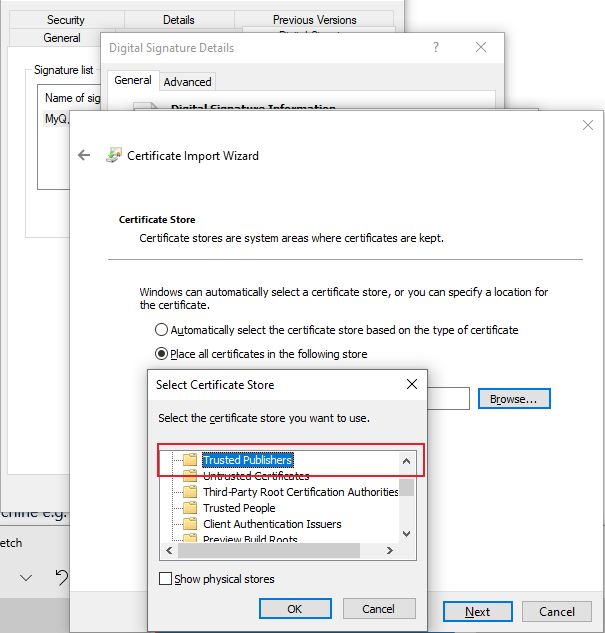This screenshot has width=605, height=633.
Task: Select Trusted Publishers store
Action: [247, 459]
